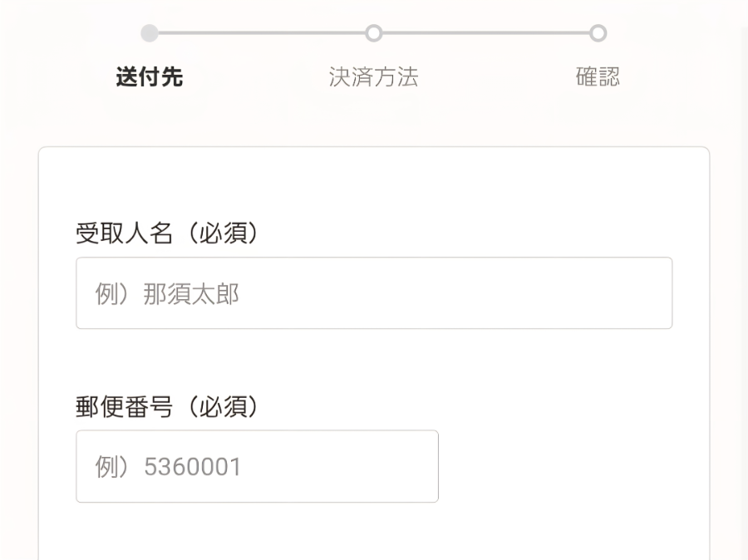Click the 確認 step circle
Image resolution: width=748 pixels, height=560 pixels.
tap(598, 33)
